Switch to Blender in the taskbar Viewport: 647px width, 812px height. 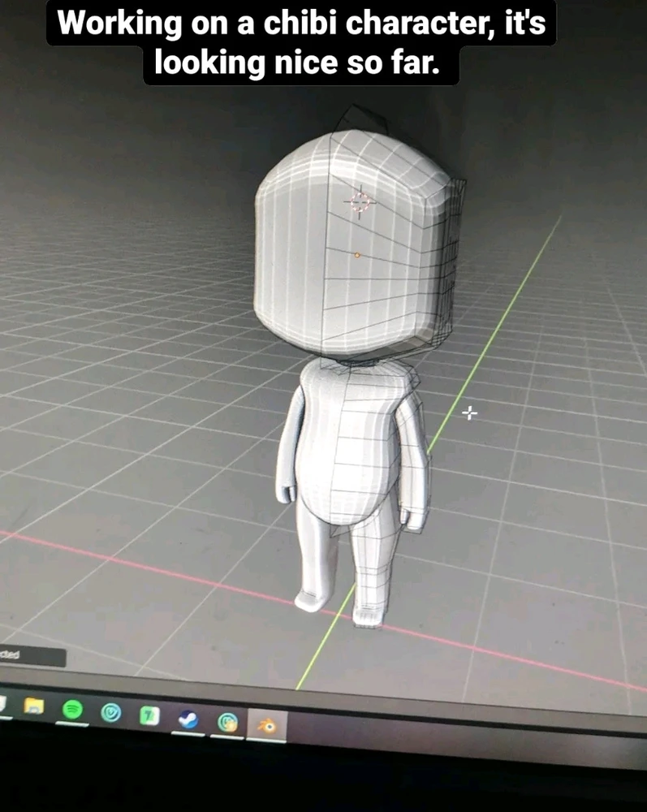pyautogui.click(x=266, y=724)
